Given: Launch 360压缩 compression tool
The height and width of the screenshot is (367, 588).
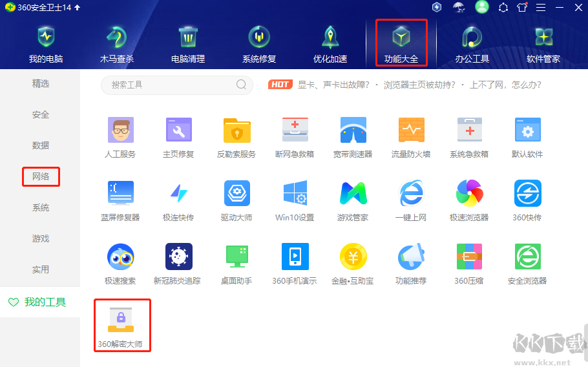Looking at the screenshot, I should [469, 264].
